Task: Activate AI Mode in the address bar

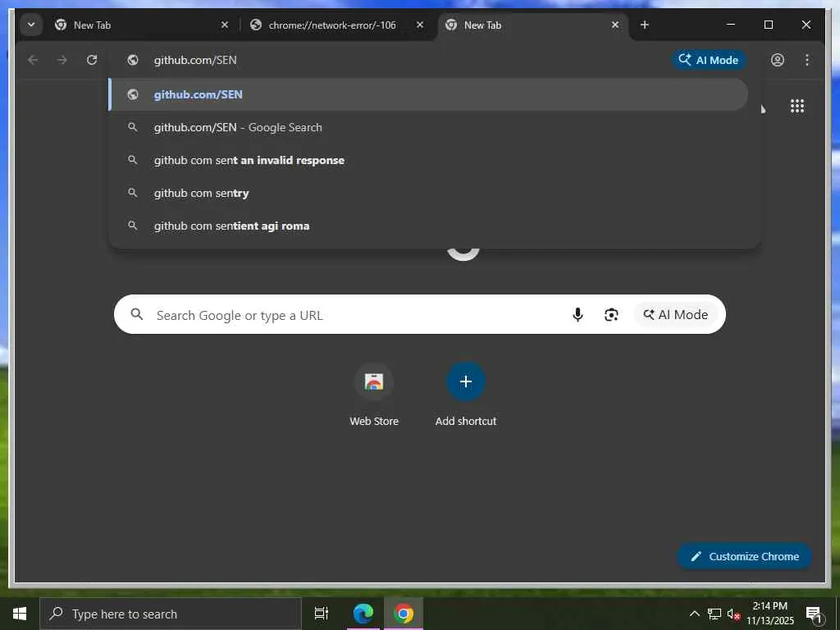Action: (709, 60)
